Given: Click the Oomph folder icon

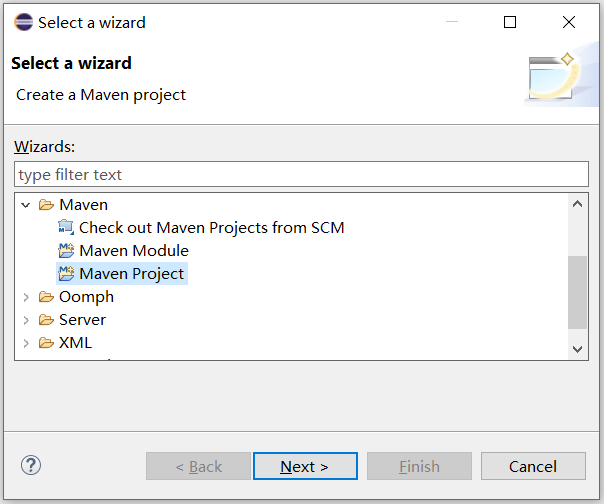Looking at the screenshot, I should click(46, 296).
